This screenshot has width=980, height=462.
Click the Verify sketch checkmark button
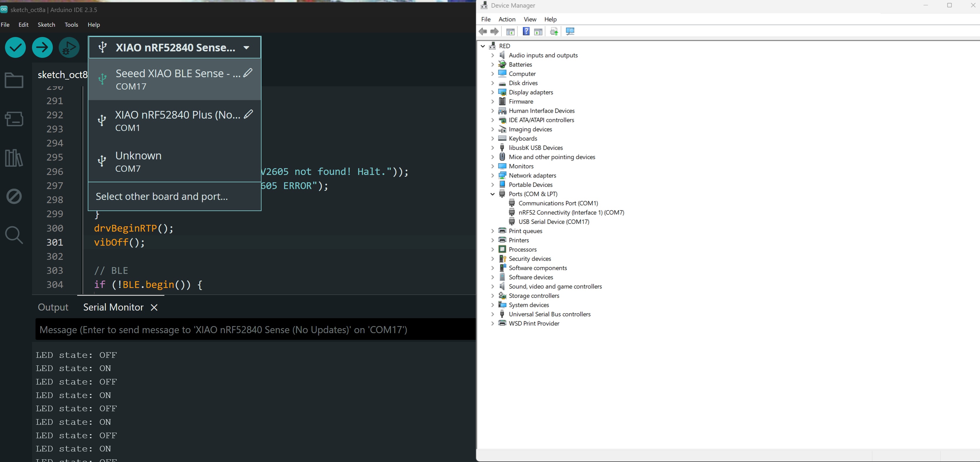point(15,48)
